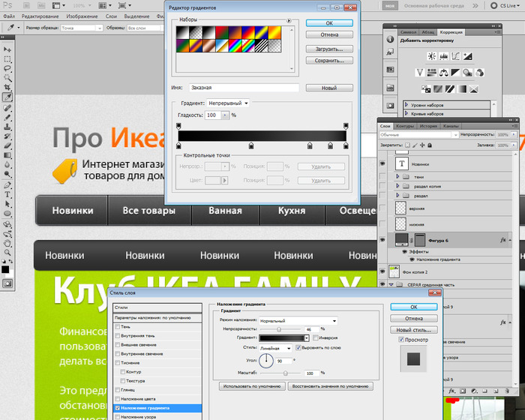Add a Photo Filter adjustment
The width and height of the screenshot is (525, 420).
pos(468,72)
